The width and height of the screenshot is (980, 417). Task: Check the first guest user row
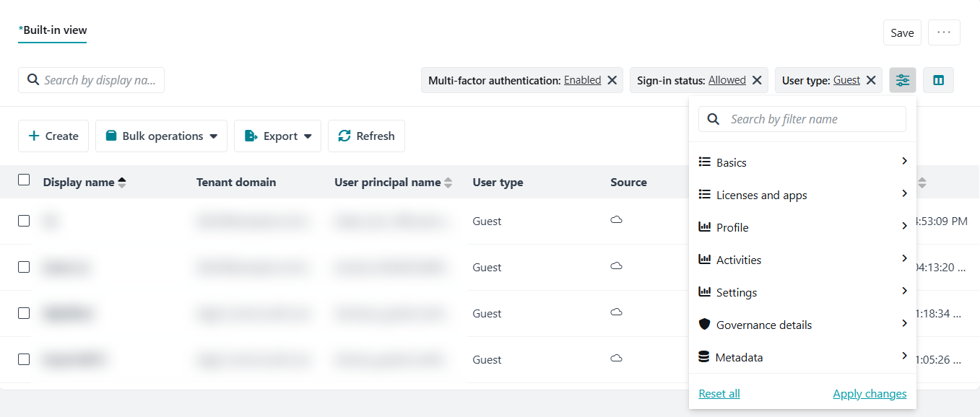(24, 221)
